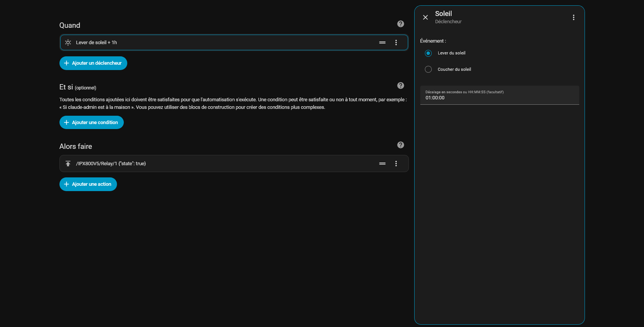Image resolution: width=644 pixels, height=327 pixels.
Task: Open the sunrise trigger's three-dot menu
Action: (396, 43)
